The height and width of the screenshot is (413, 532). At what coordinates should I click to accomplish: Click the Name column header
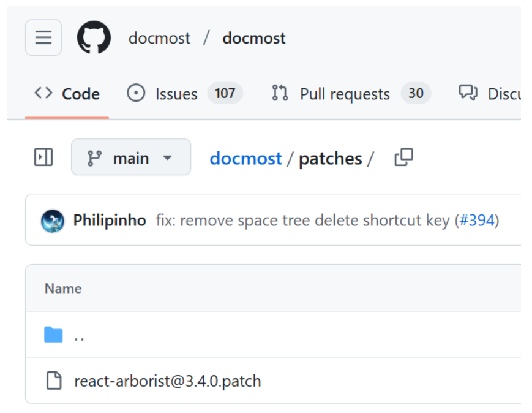[x=63, y=289]
